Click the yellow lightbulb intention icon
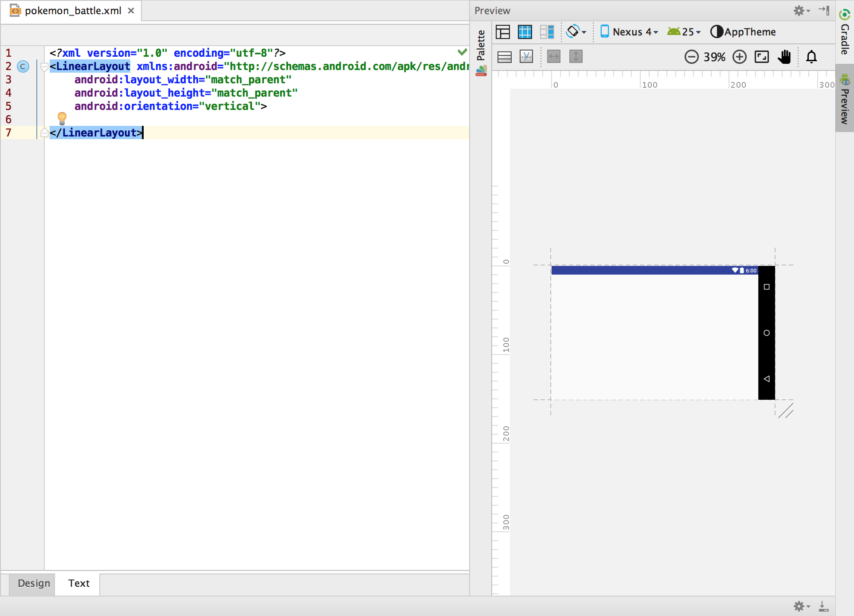The image size is (854, 616). [x=62, y=118]
